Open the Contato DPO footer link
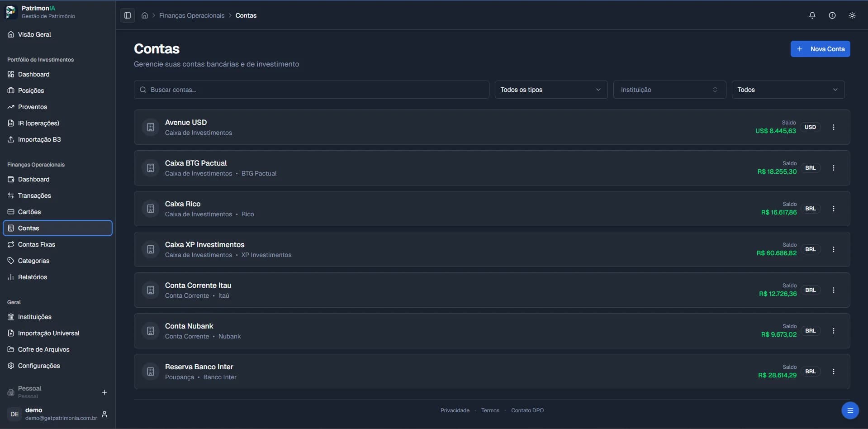The image size is (868, 429). pyautogui.click(x=527, y=410)
